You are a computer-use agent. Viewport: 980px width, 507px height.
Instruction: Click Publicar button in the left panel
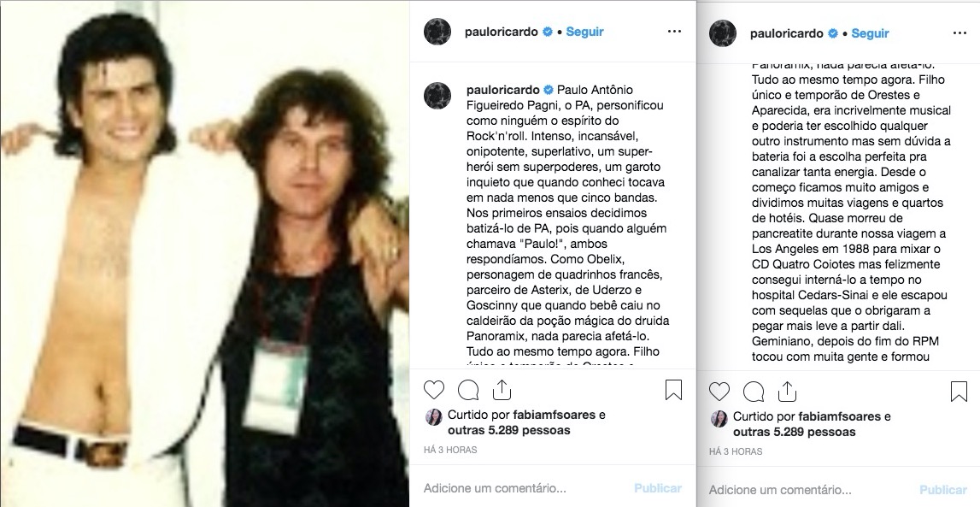point(658,488)
